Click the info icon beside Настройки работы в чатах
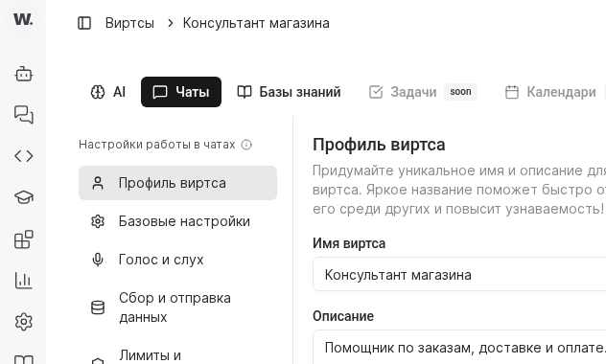606x364 pixels. (x=246, y=145)
